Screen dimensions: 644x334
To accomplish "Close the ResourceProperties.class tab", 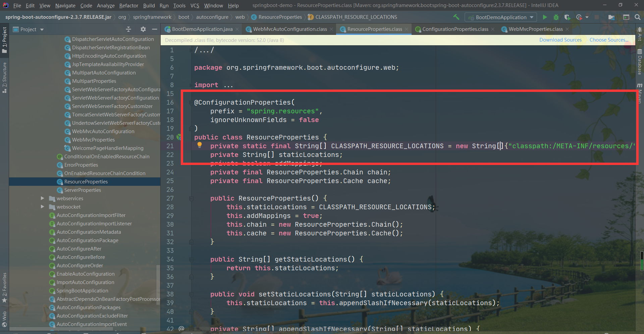I will [407, 29].
